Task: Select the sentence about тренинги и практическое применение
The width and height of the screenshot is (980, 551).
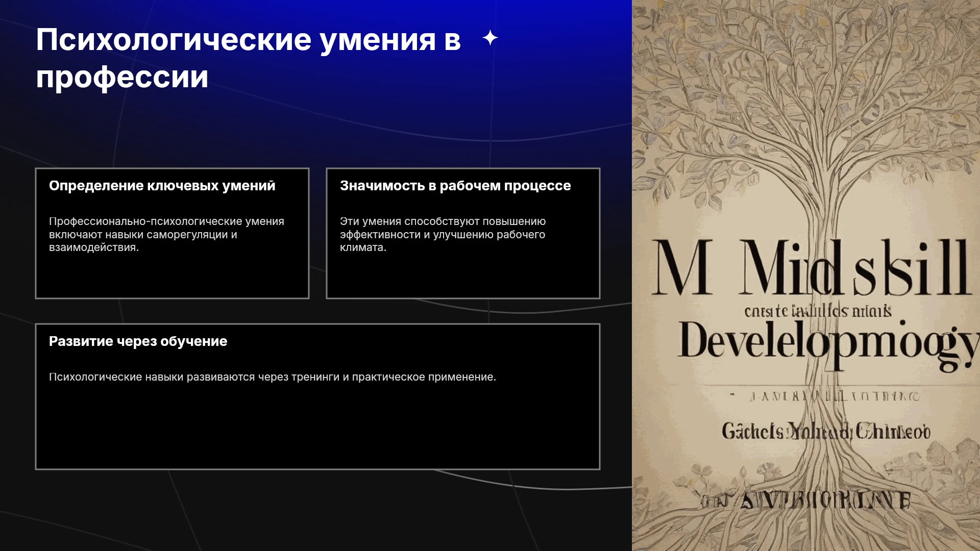Action: 273,377
